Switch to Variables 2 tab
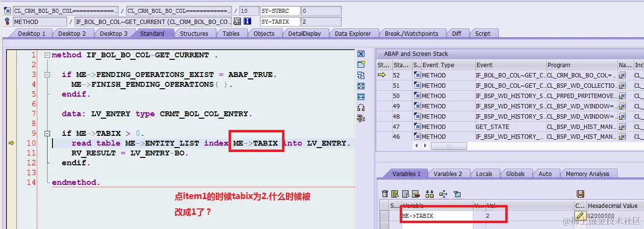Viewport: 644px width, 229px height. [448, 174]
